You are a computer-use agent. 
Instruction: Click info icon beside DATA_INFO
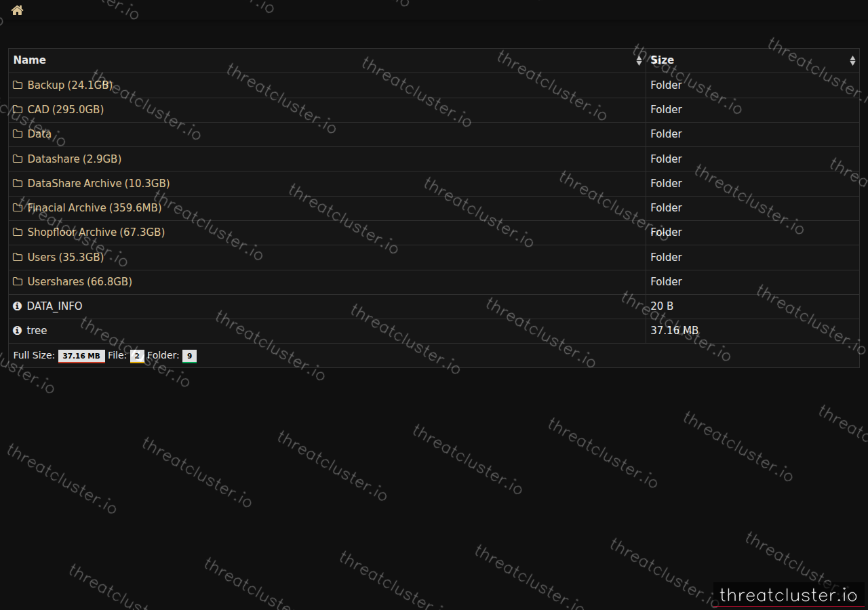click(x=18, y=306)
